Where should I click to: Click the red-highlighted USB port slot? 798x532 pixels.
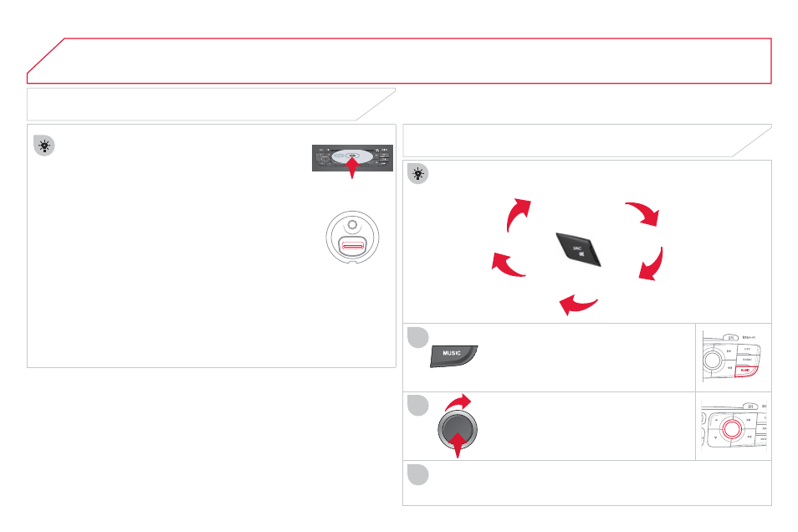[x=352, y=245]
